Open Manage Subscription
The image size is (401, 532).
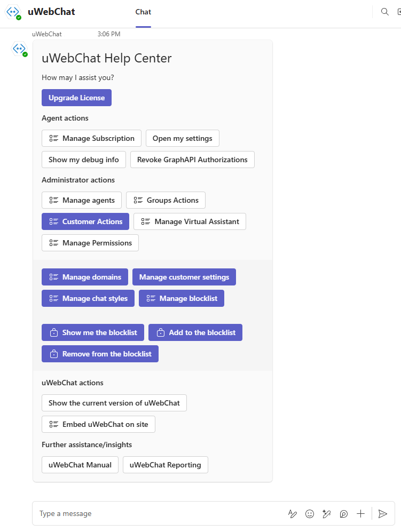pos(91,138)
